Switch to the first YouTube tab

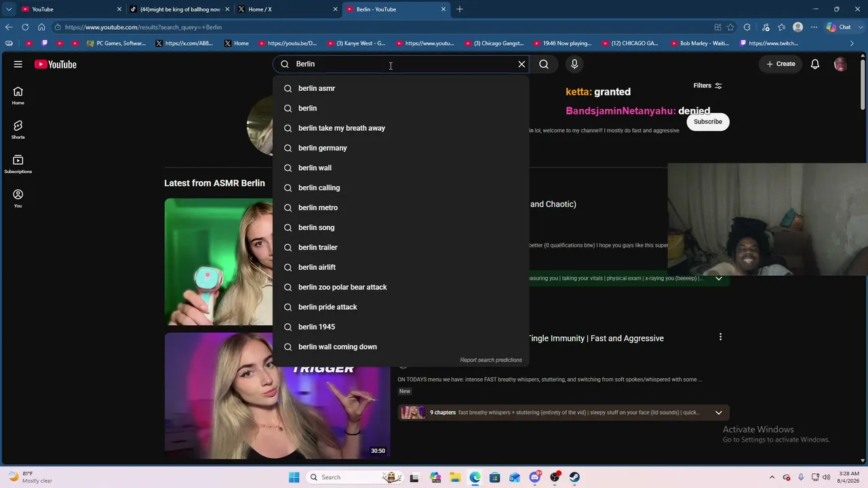pyautogui.click(x=71, y=9)
